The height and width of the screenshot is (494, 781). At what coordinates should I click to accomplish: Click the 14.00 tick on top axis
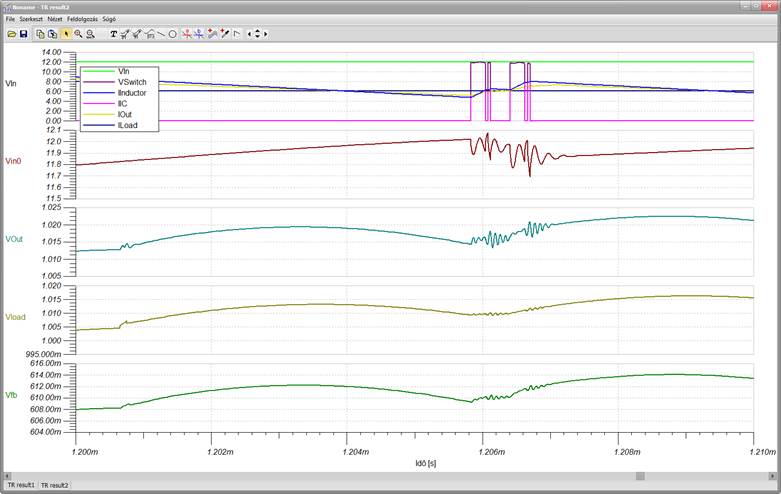[x=51, y=52]
